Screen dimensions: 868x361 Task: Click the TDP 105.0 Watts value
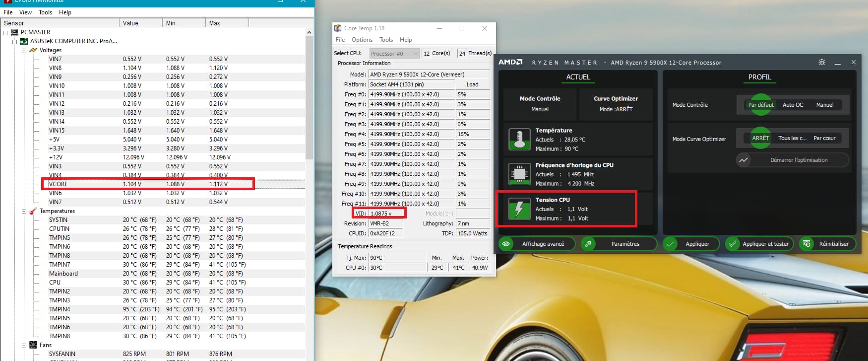(473, 233)
